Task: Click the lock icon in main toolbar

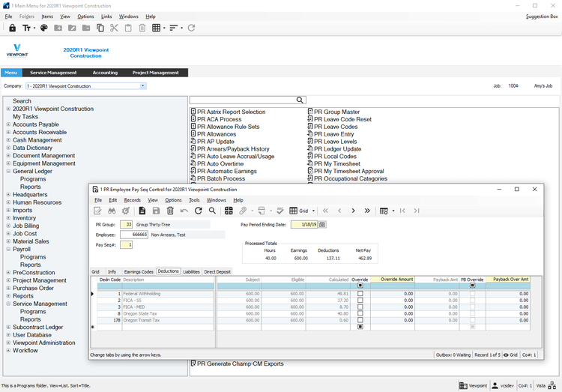Action: [12, 28]
